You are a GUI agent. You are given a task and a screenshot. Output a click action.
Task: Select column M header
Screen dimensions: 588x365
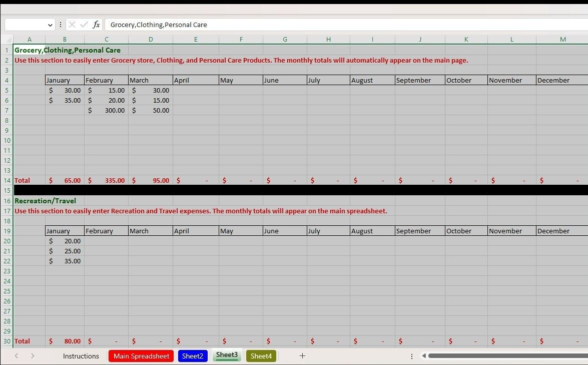tap(563, 40)
